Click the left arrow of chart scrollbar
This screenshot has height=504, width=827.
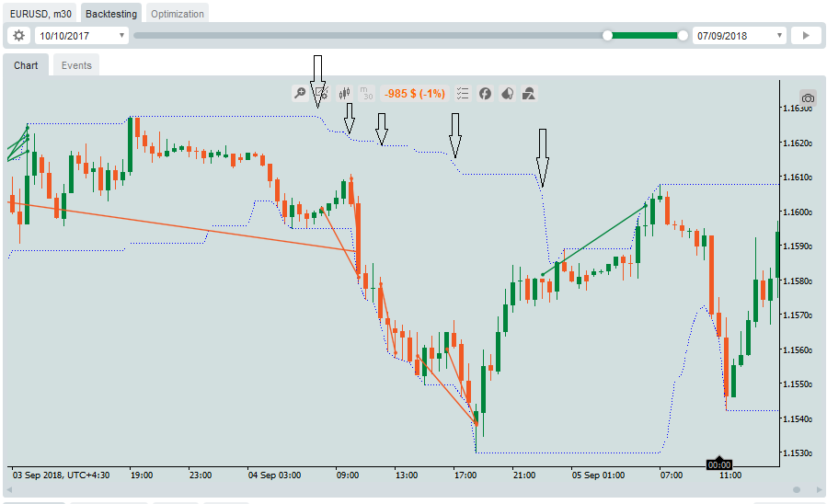(x=9, y=490)
